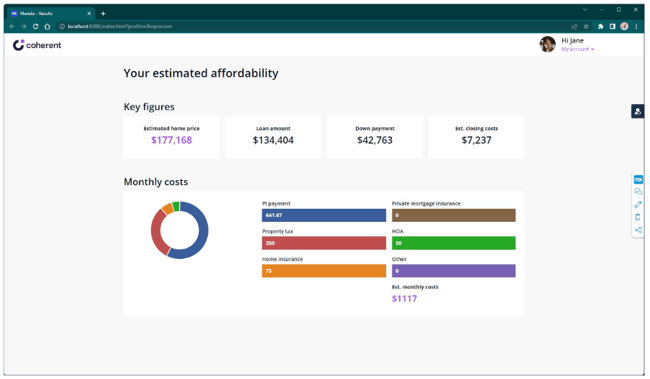Expand the My account dropdown
This screenshot has width=650, height=379.
coord(577,49)
